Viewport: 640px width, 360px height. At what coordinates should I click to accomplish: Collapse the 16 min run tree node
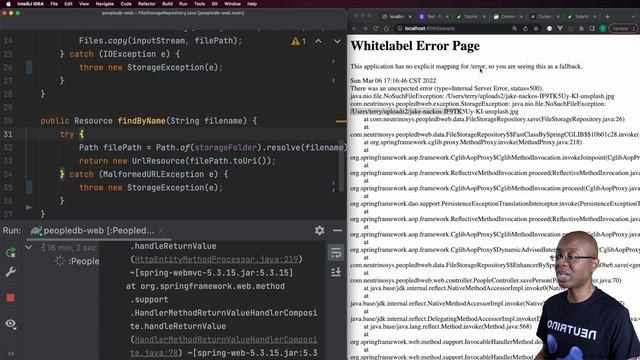(x=29, y=247)
